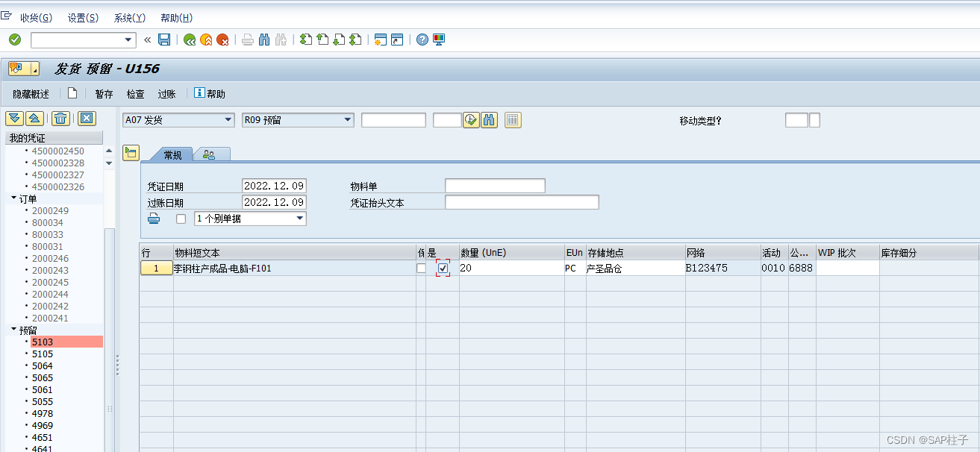Click the First Page icon
980x452 pixels.
coord(306,40)
